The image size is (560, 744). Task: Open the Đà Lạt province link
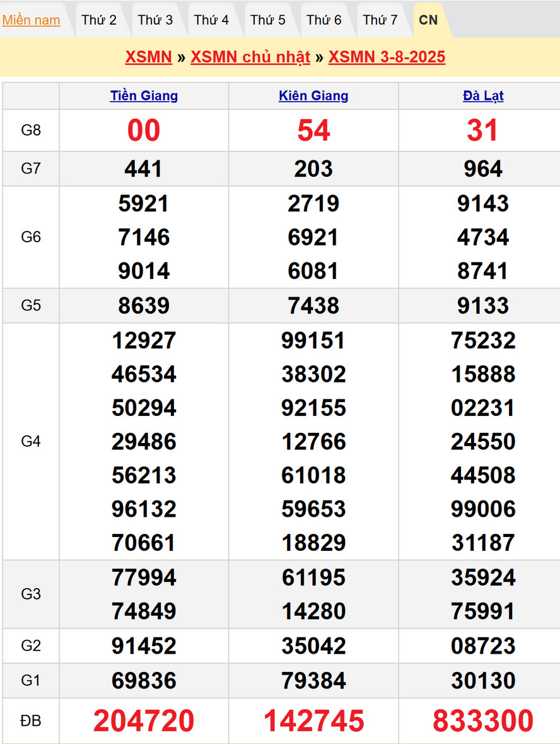[x=483, y=96]
